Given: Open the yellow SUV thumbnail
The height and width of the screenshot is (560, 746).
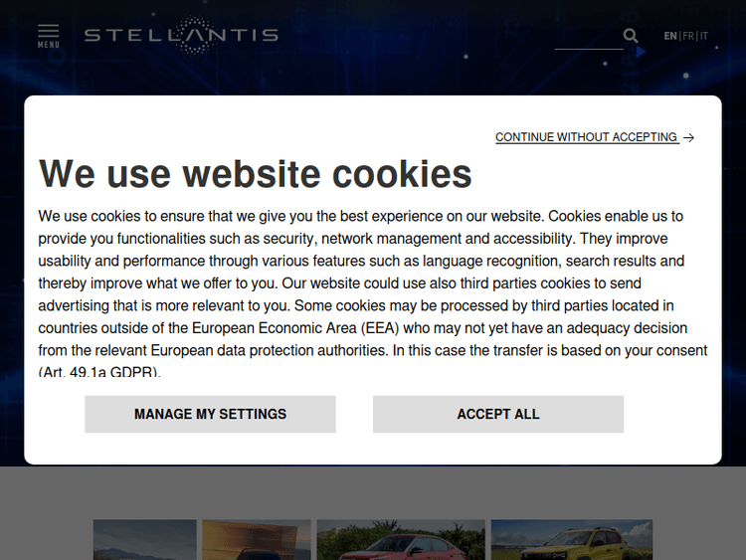Looking at the screenshot, I should 571,539.
